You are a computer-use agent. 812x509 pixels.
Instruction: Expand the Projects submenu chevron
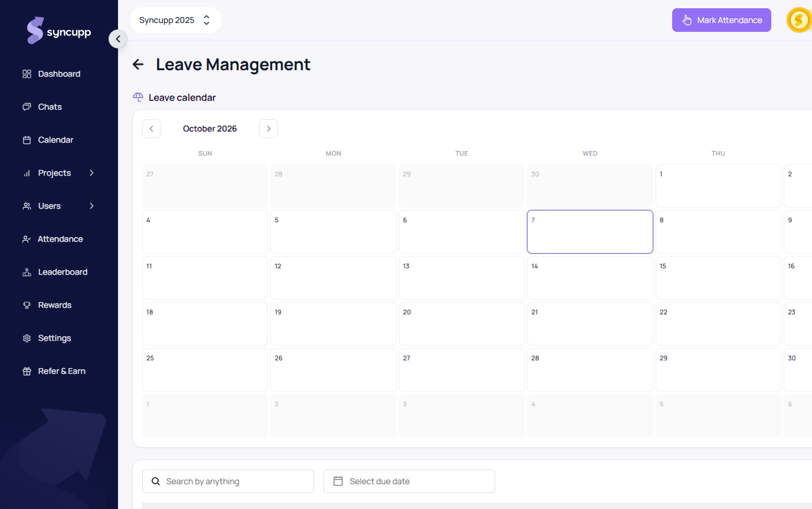(91, 173)
